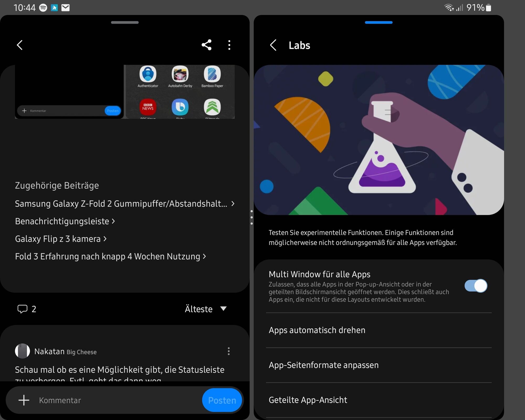Screen dimensions: 525x420
Task: Go back from the forum post
Action: pos(20,45)
